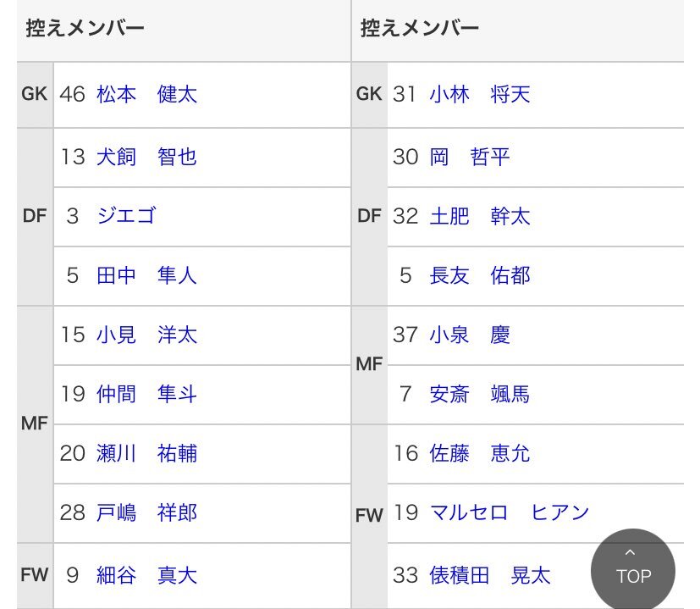700x609 pixels.
Task: Open player link 小泉 慶
Action: (470, 335)
